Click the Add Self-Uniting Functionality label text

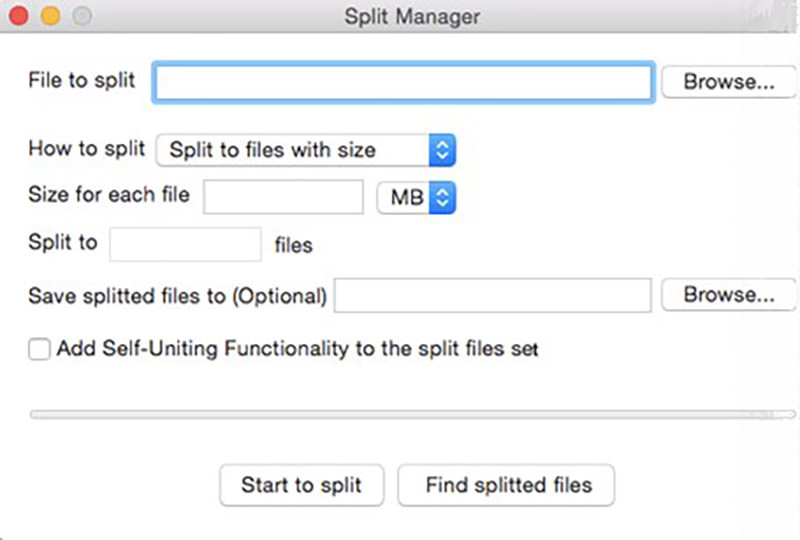tap(297, 349)
